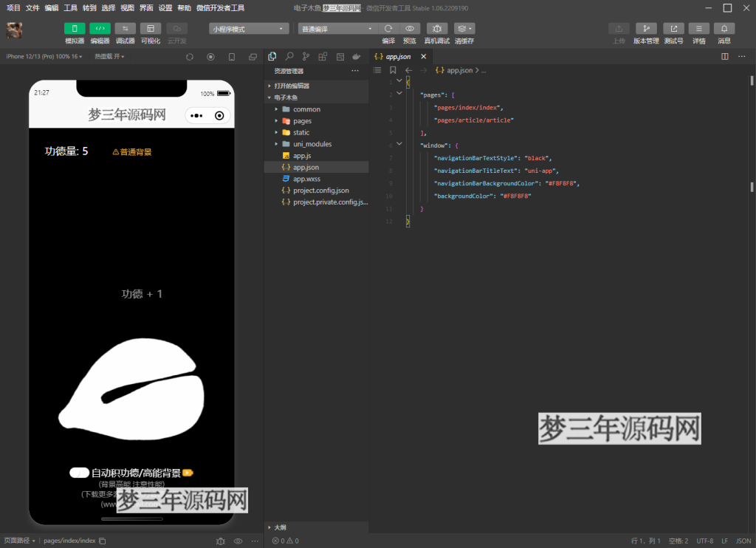This screenshot has height=548, width=756.
Task: Click the 真机调试 bug icon
Action: coord(436,28)
